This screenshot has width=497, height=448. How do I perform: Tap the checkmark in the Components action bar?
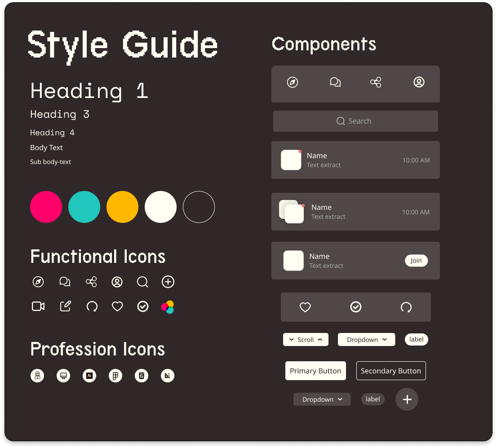point(355,307)
